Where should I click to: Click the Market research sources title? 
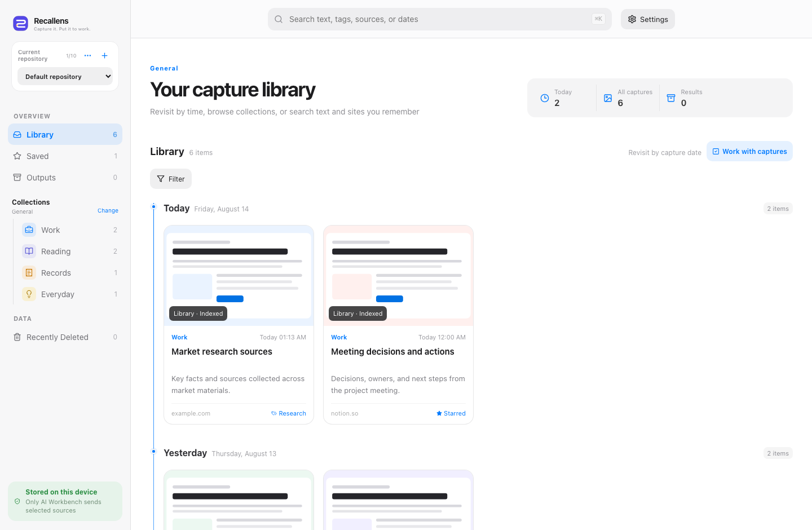[222, 352]
